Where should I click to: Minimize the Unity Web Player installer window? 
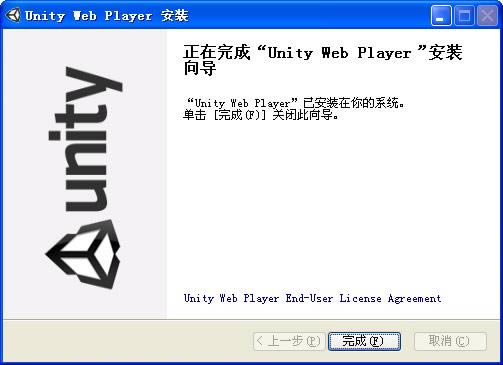click(x=441, y=16)
